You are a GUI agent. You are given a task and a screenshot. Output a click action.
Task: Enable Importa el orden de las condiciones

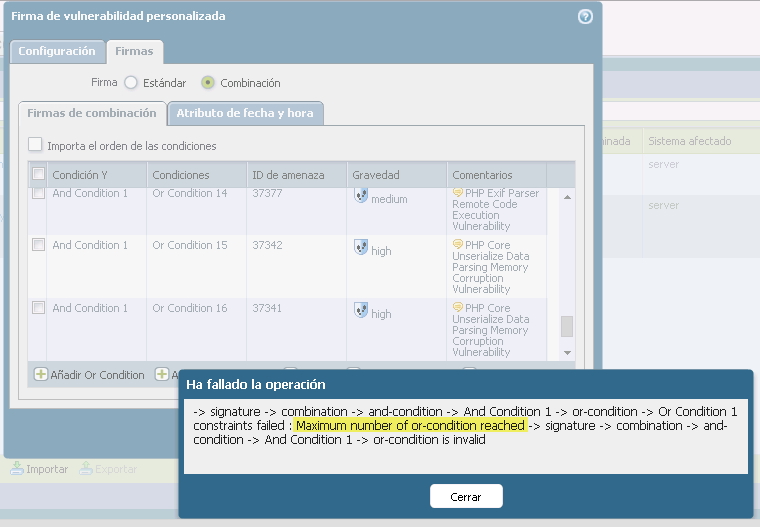point(35,144)
